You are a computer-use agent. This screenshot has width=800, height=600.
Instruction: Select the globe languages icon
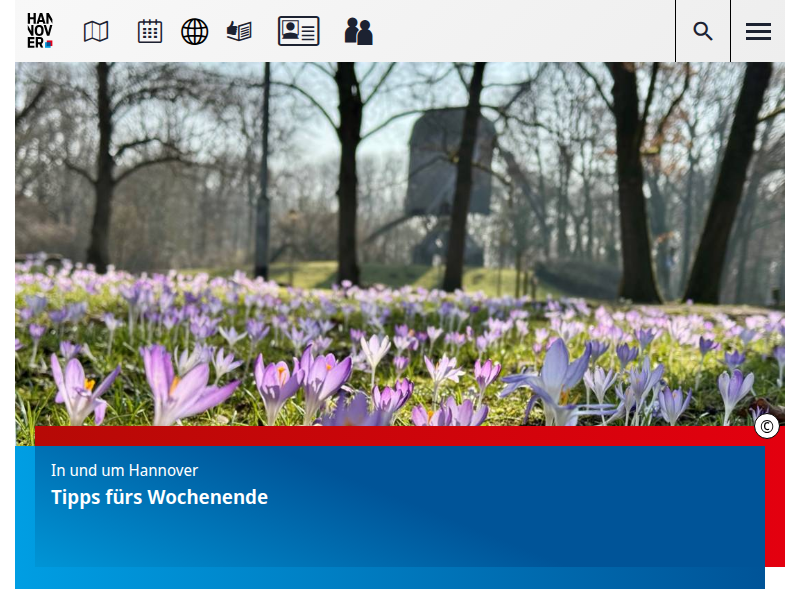(194, 31)
